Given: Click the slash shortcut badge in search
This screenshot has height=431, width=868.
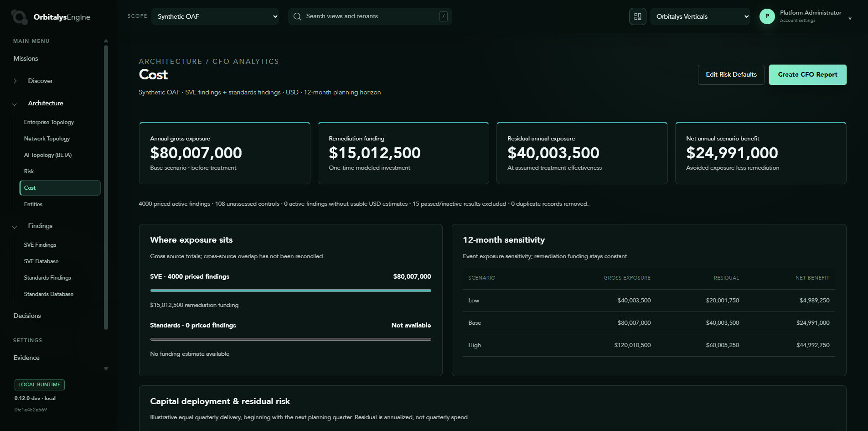Looking at the screenshot, I should coord(443,16).
